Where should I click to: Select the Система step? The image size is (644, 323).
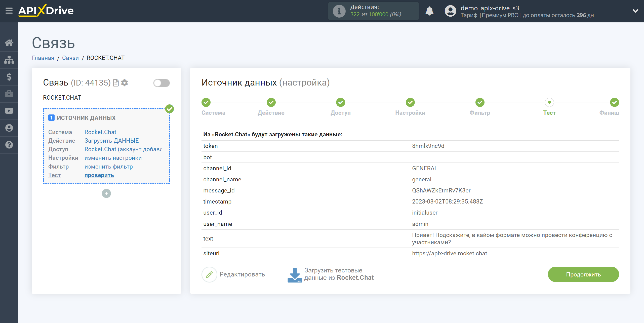[206, 102]
